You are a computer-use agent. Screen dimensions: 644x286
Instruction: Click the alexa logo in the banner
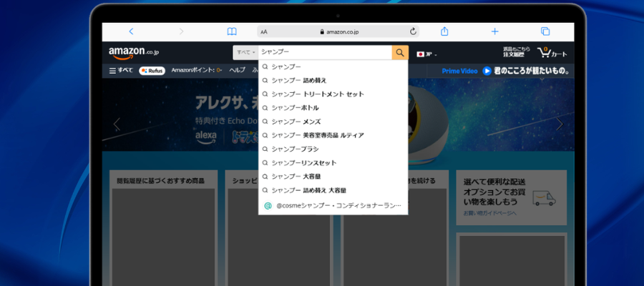tap(206, 138)
